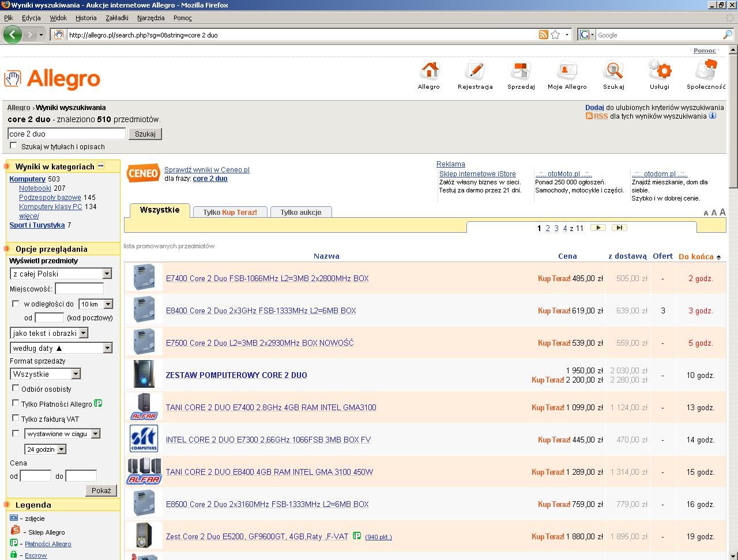
Task: Open the Szukaj magnifier icon in the navigation
Action: point(613,71)
